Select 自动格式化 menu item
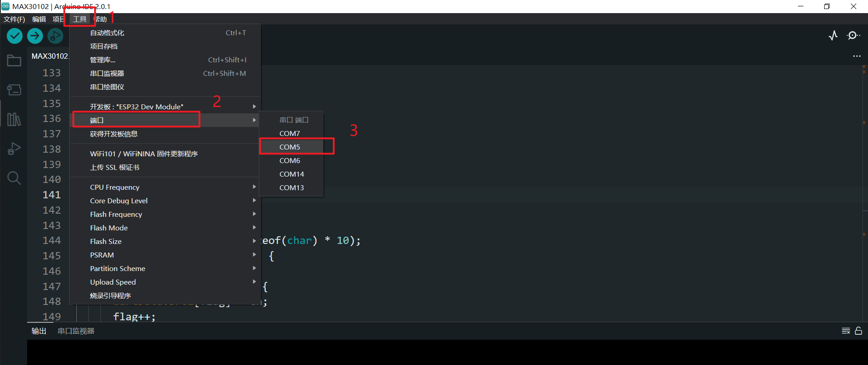The height and width of the screenshot is (365, 868). tap(165, 33)
